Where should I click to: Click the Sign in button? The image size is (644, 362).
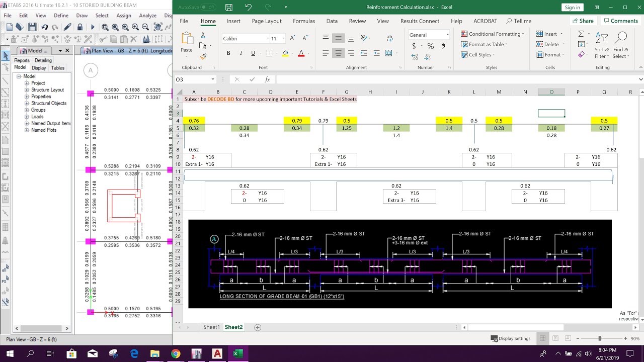(572, 7)
